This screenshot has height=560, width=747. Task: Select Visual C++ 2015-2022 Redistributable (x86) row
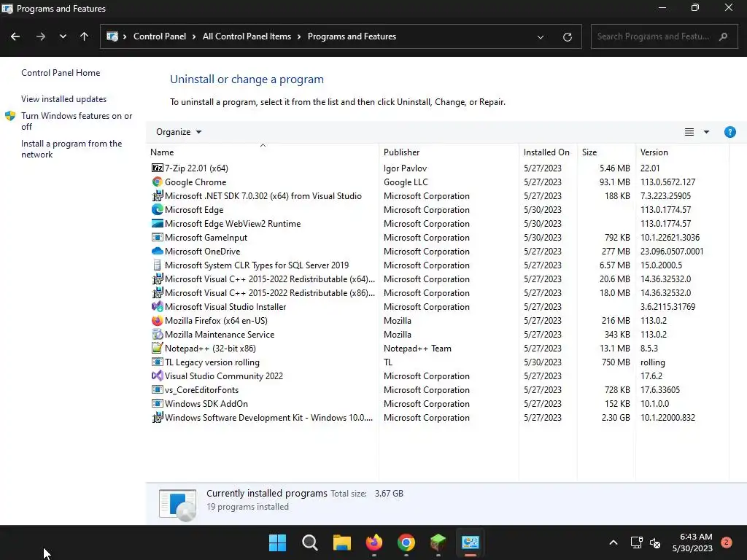point(438,293)
